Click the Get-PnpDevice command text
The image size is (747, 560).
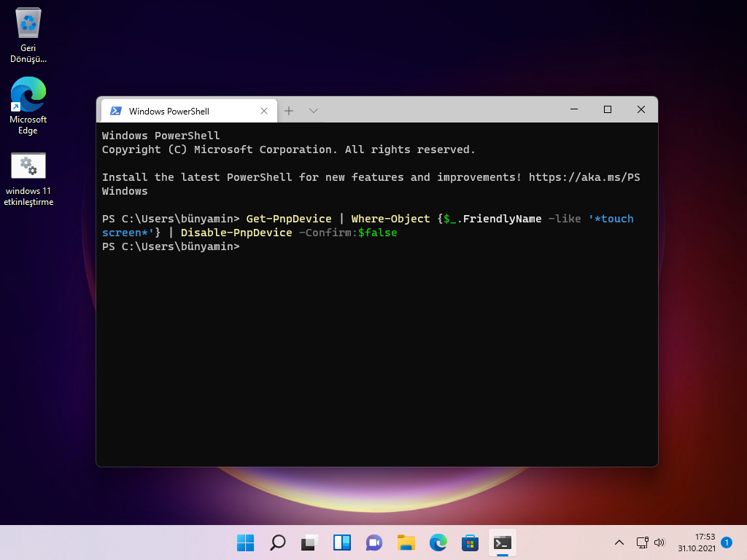click(289, 219)
